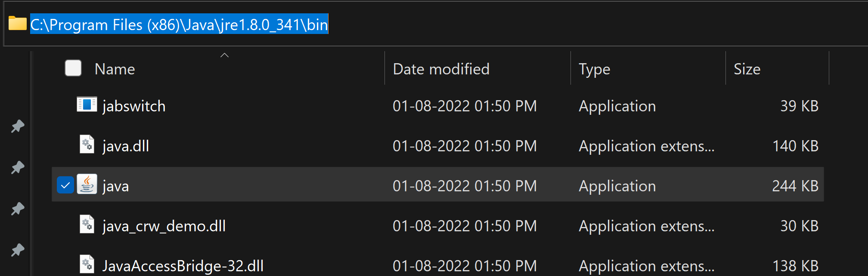Click the address bar path text
The image size is (868, 276).
[179, 25]
